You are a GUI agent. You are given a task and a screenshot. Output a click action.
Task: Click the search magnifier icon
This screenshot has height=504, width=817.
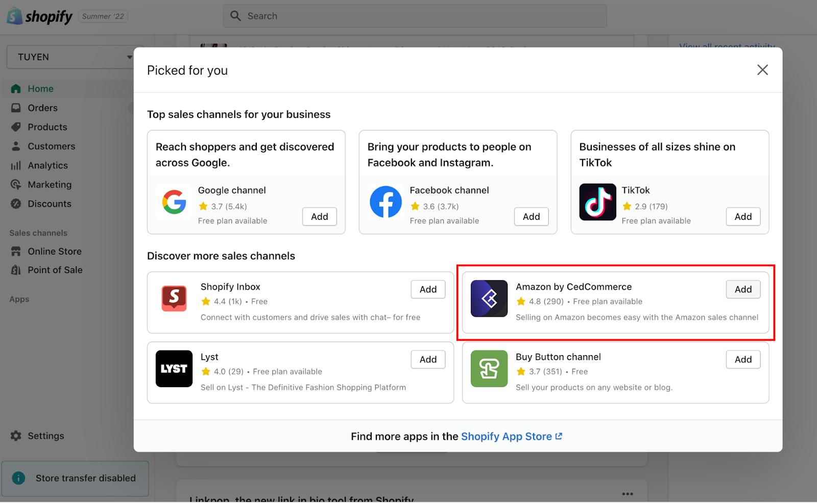[x=235, y=16]
